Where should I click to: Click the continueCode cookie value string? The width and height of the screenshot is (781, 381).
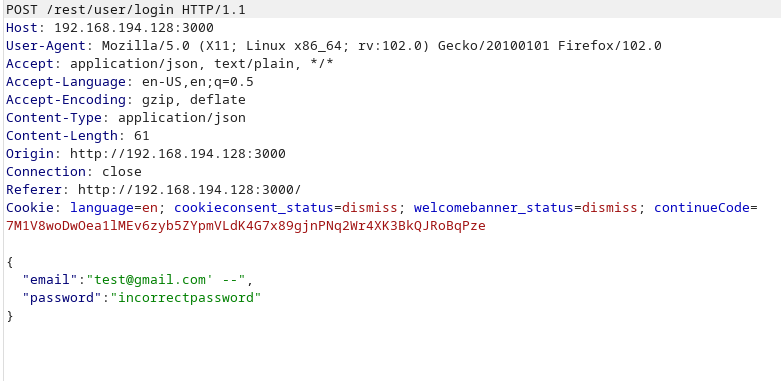click(x=246, y=226)
